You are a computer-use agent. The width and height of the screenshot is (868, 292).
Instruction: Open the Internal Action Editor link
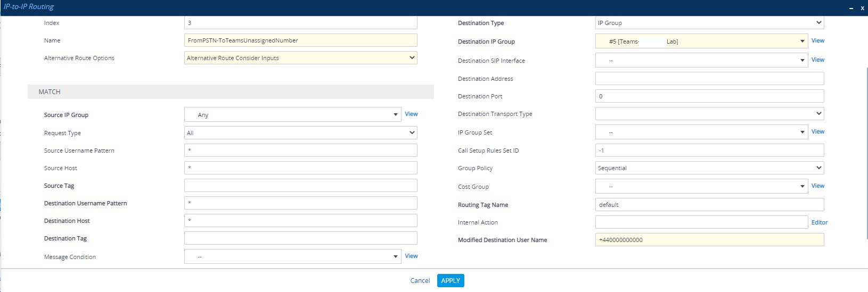point(819,223)
